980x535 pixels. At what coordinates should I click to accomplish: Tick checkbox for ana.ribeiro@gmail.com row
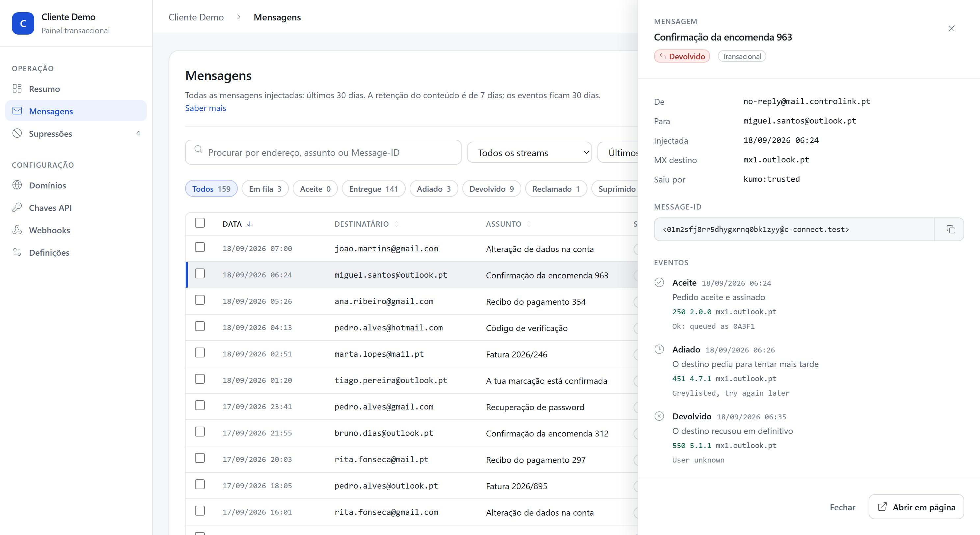click(200, 300)
